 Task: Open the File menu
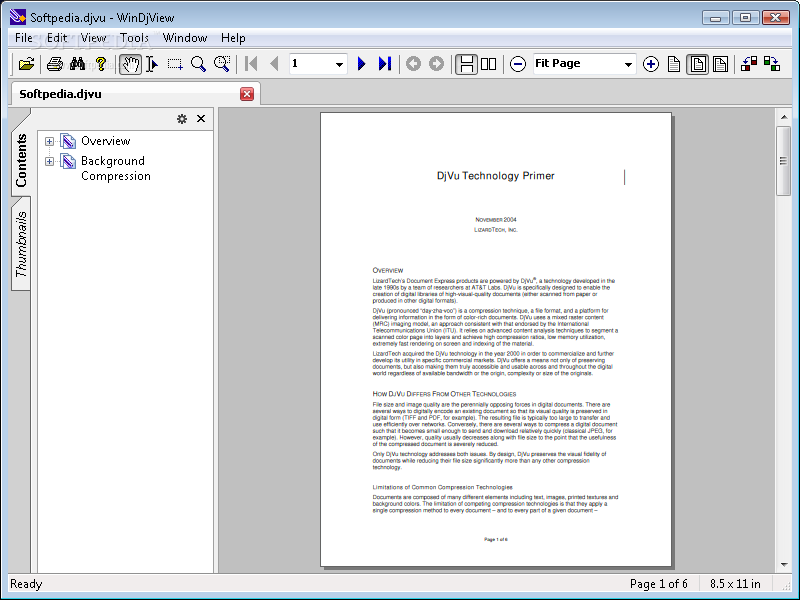[23, 38]
